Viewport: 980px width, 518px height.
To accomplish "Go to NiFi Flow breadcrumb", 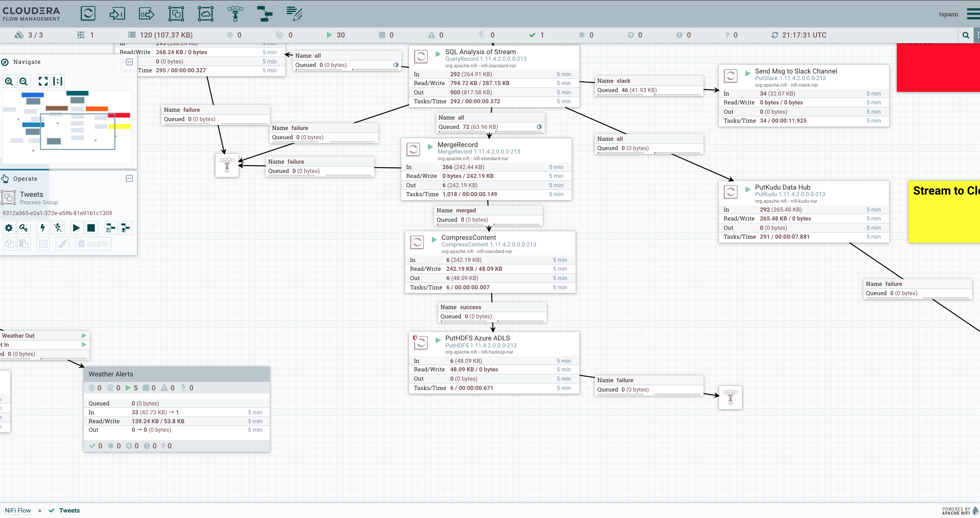I will [x=18, y=510].
